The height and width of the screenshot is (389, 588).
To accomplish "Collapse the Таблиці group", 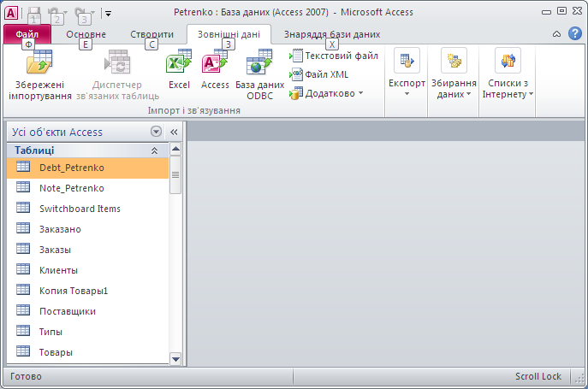I will 154,150.
